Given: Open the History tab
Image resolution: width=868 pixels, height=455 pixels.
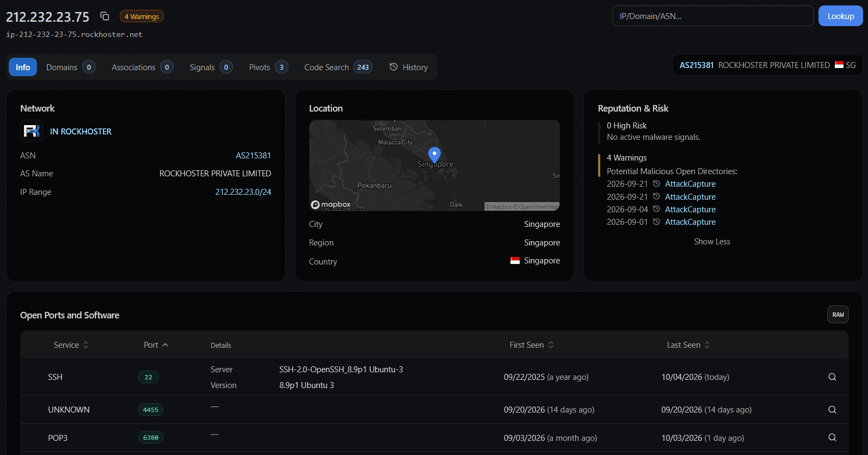Looking at the screenshot, I should (409, 67).
